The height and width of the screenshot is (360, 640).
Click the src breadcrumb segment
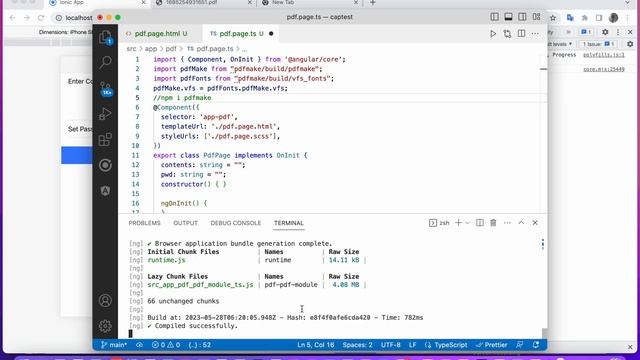pyautogui.click(x=131, y=49)
